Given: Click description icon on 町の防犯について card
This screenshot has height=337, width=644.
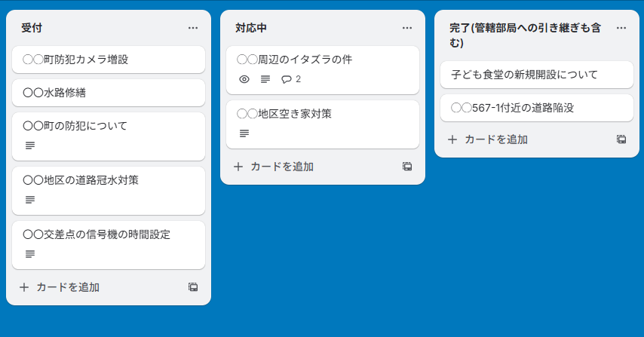Looking at the screenshot, I should [x=30, y=146].
